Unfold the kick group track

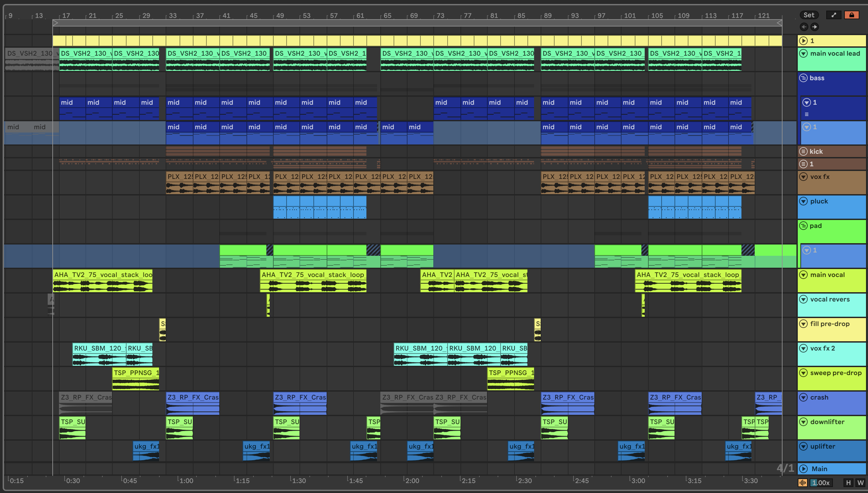pyautogui.click(x=803, y=151)
